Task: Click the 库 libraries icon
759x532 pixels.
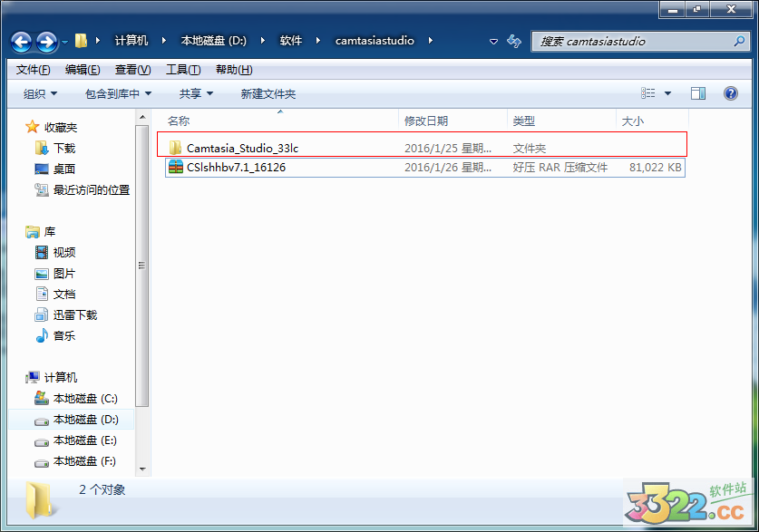Action: point(33,232)
